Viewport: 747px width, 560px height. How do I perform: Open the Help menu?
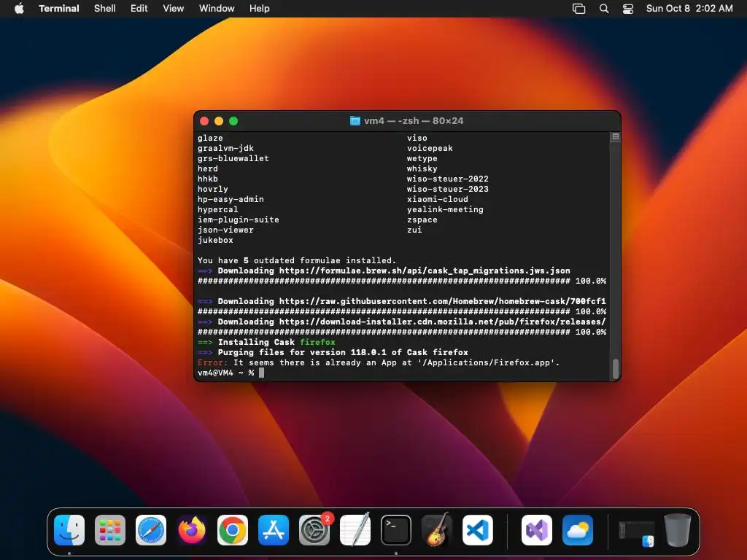(x=260, y=9)
